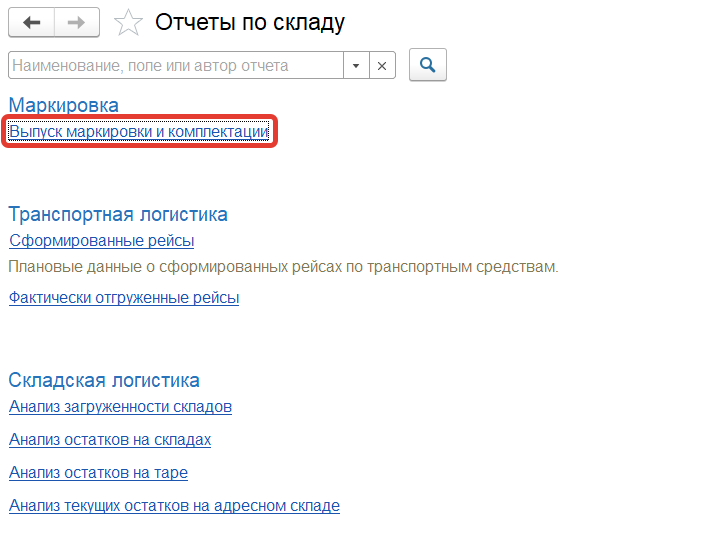Open Анализ остатков на складах report
Viewport: 720px width, 556px height.
tap(110, 439)
